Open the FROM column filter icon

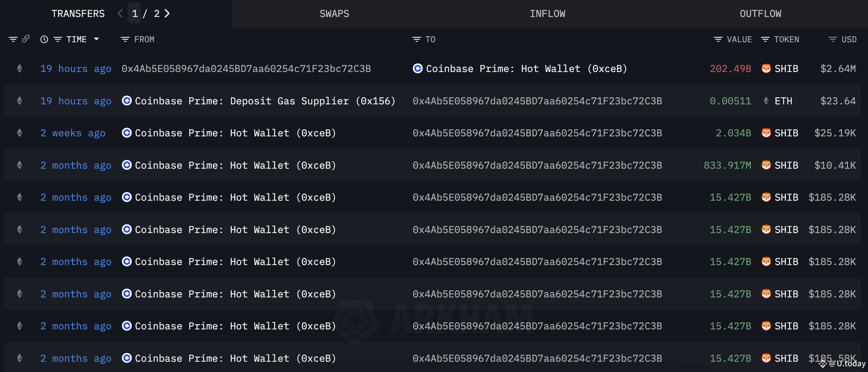125,39
